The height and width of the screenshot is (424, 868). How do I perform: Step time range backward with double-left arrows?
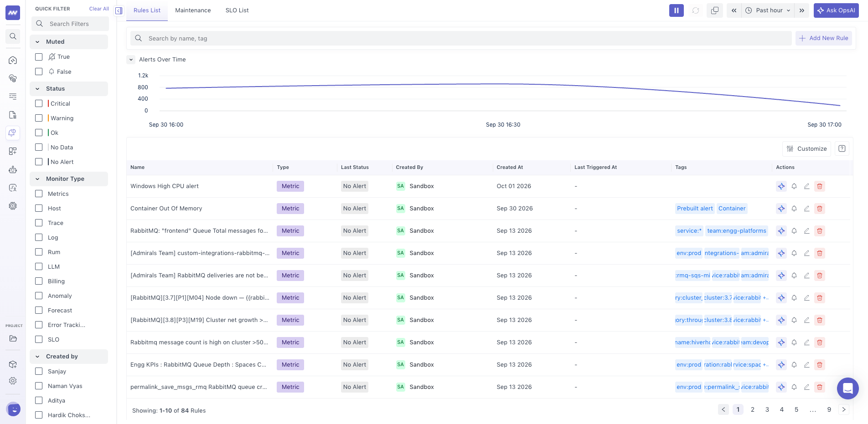tap(734, 10)
